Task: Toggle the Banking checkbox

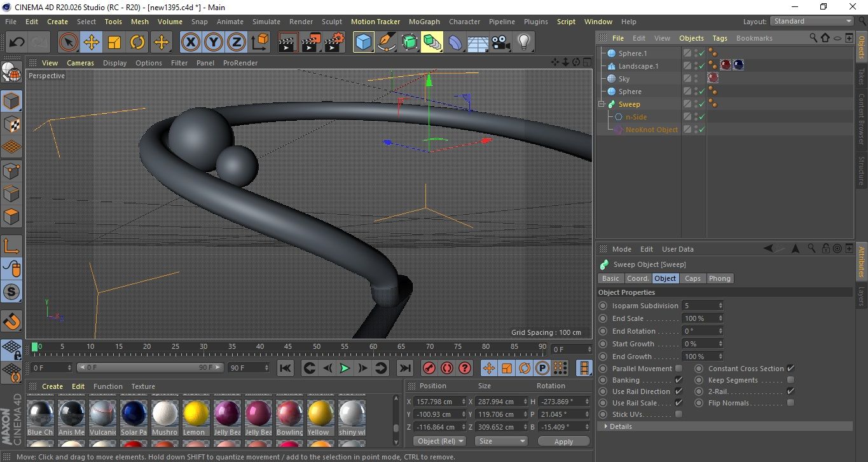Action: pyautogui.click(x=679, y=380)
